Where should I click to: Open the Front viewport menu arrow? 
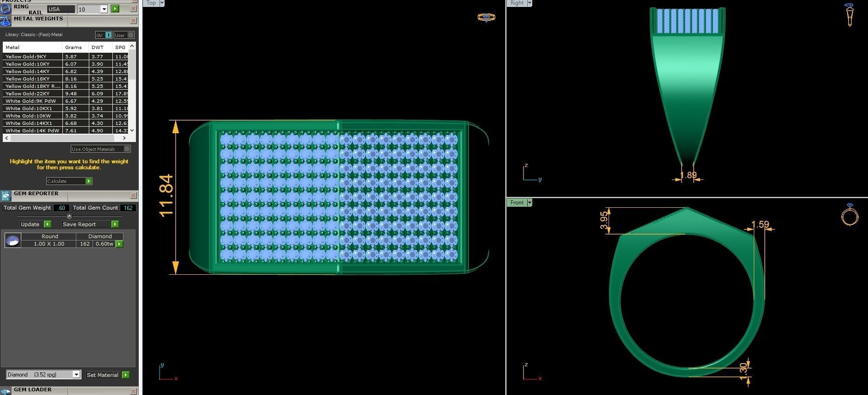point(529,203)
